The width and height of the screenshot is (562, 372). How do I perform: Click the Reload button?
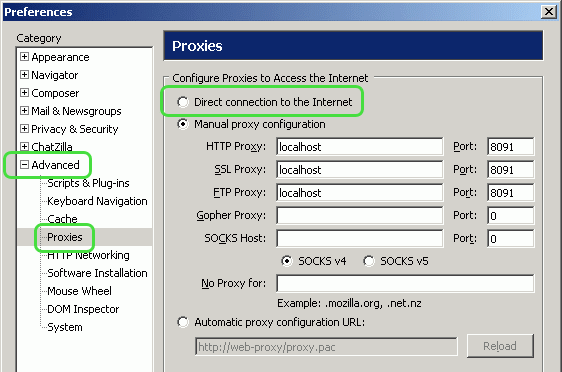pos(500,346)
